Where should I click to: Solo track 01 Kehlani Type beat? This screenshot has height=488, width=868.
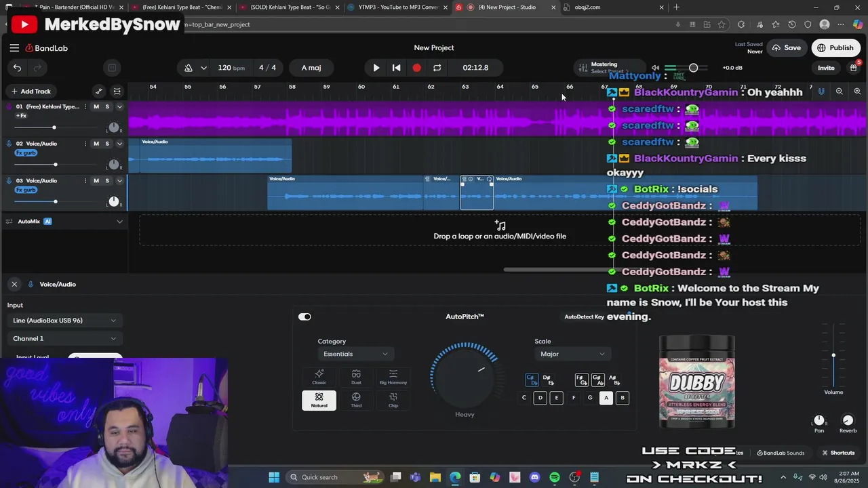107,107
